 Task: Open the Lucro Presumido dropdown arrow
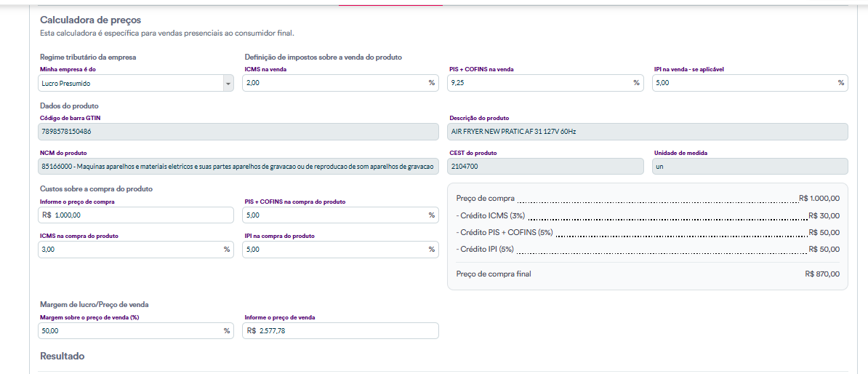tap(228, 84)
